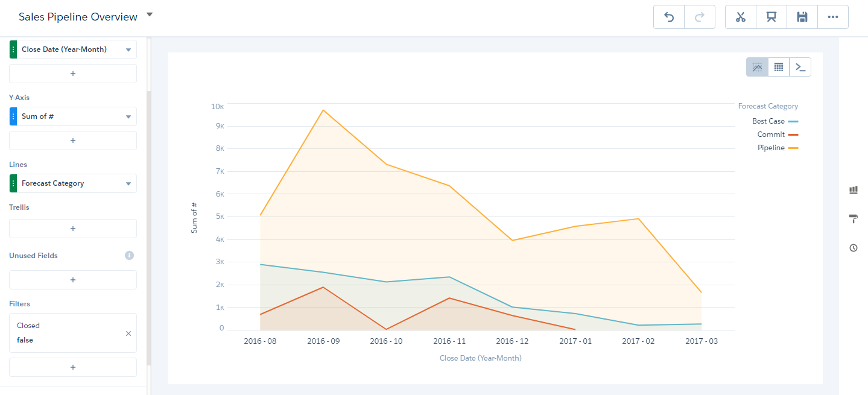Add a new filter with plus button
Image resolution: width=868 pixels, height=395 pixels.
pos(73,367)
